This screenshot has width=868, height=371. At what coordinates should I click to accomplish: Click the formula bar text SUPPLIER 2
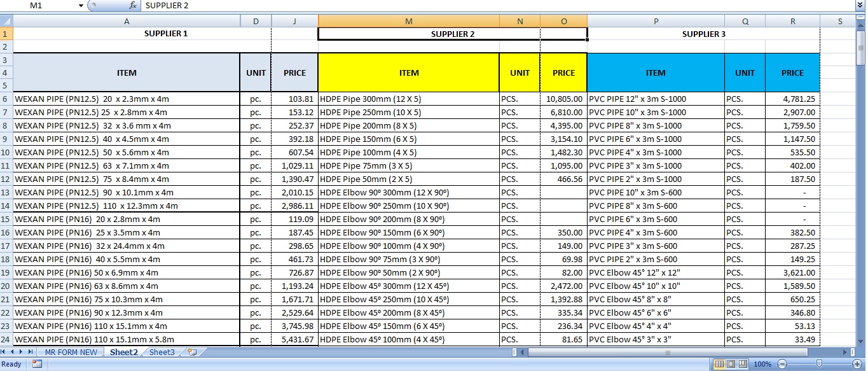point(167,5)
